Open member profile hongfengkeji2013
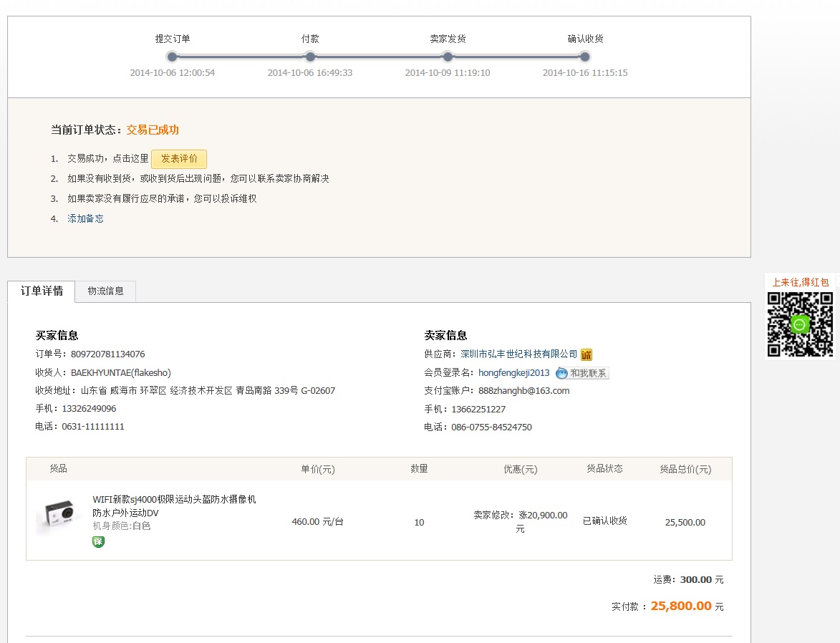The height and width of the screenshot is (643, 840). click(513, 373)
